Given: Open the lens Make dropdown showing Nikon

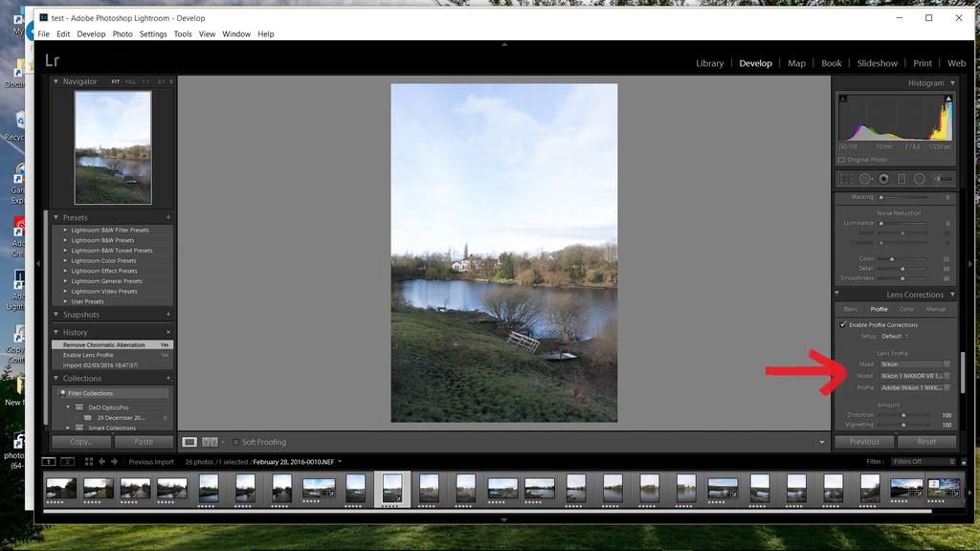Looking at the screenshot, I should (915, 364).
